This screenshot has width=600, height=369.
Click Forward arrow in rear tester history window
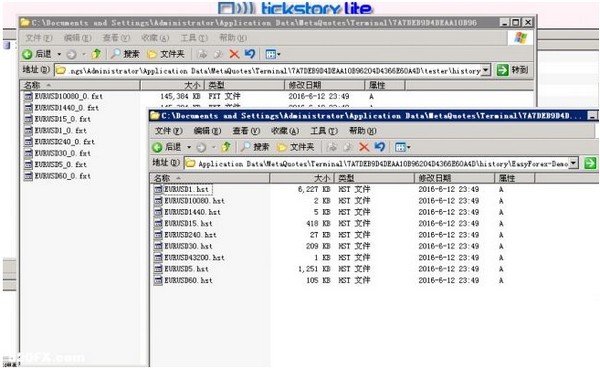pos(72,54)
